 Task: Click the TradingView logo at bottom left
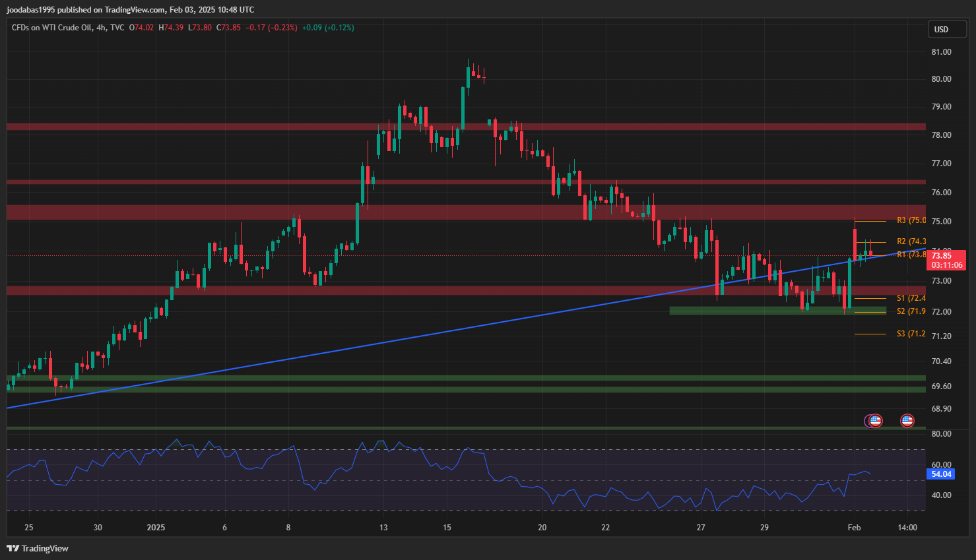38,548
